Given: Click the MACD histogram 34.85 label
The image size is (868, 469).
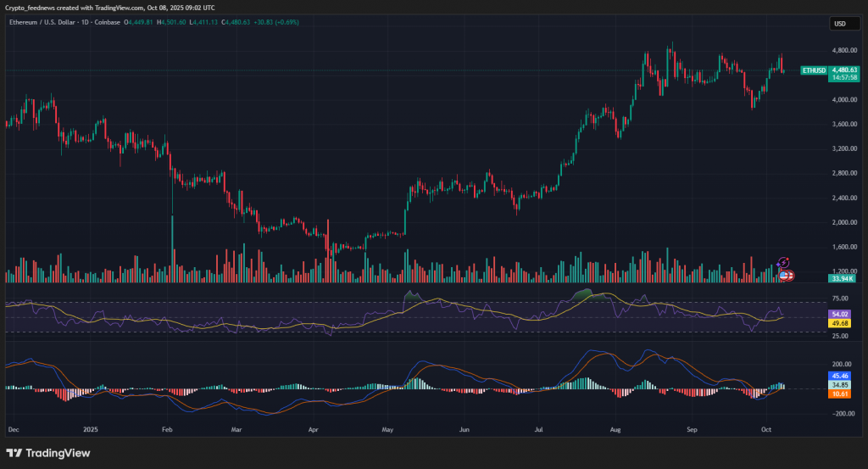Looking at the screenshot, I should (841, 385).
